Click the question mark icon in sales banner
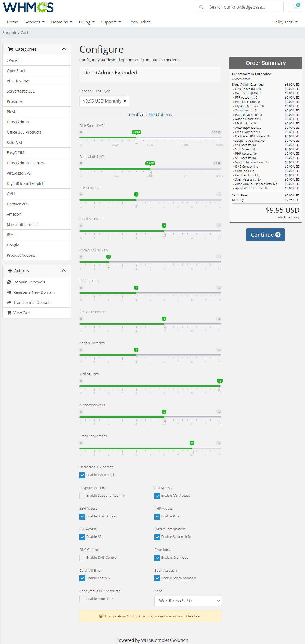305x644 pixels. (x=101, y=616)
